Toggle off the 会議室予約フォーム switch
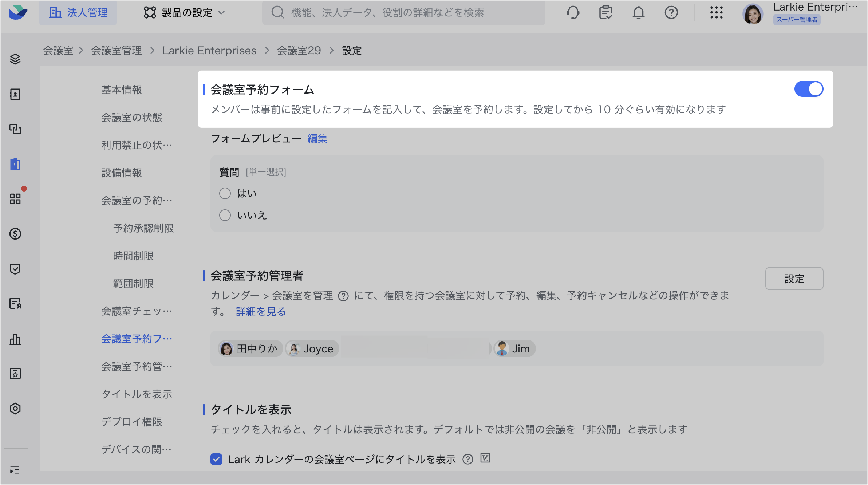 (x=808, y=89)
